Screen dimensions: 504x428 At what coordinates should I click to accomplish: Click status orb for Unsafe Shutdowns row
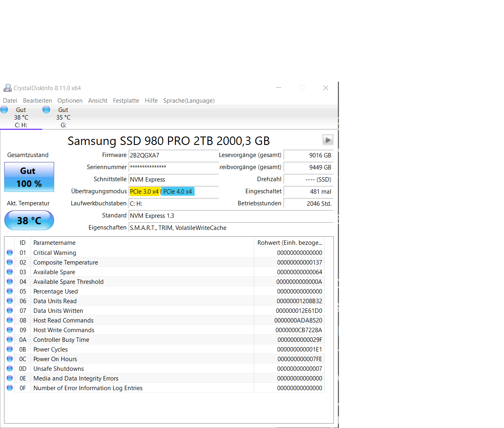pos(10,368)
